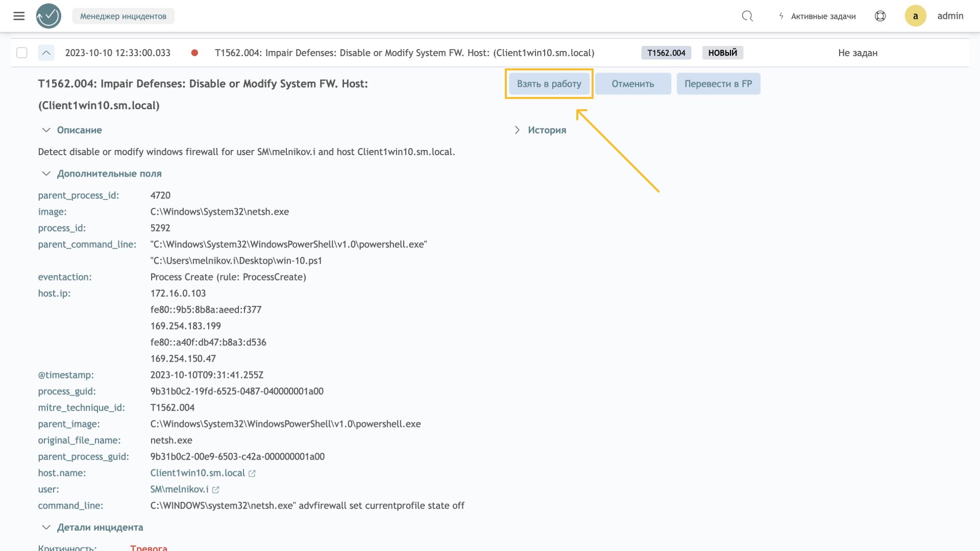Click the mitre_technique_id value T1562.004

click(x=172, y=408)
